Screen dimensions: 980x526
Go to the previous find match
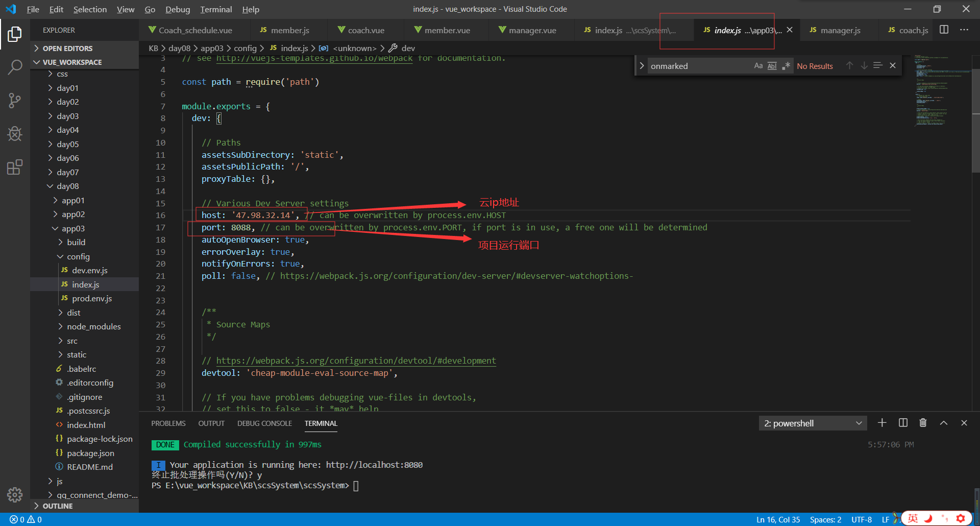click(849, 65)
